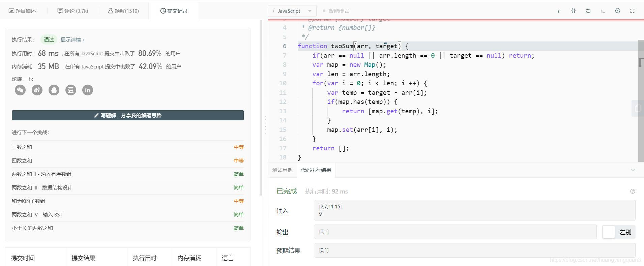This screenshot has width=644, height=266.
Task: Switch to 测试用例 tab
Action: (283, 170)
